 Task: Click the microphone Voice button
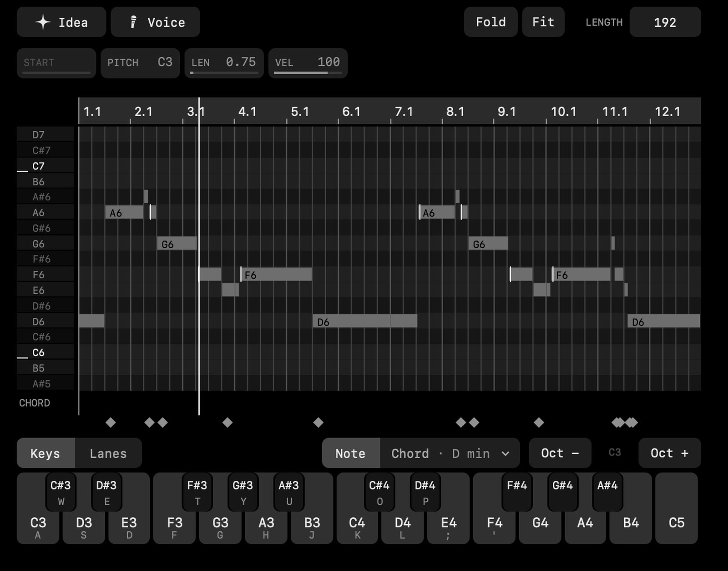pos(155,22)
